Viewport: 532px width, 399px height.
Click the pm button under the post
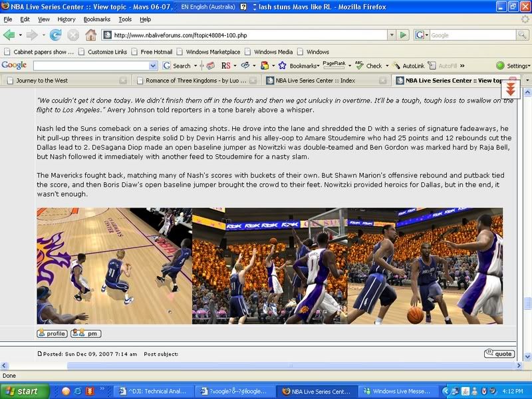tap(86, 334)
